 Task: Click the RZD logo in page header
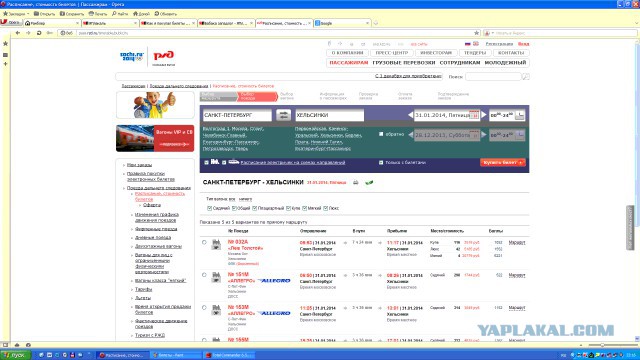click(163, 56)
